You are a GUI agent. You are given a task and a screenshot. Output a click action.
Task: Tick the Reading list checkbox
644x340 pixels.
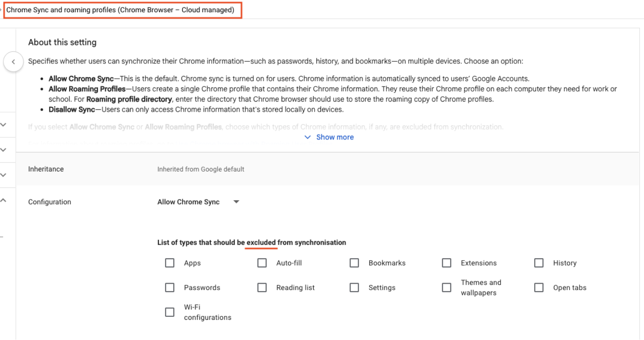coord(262,287)
